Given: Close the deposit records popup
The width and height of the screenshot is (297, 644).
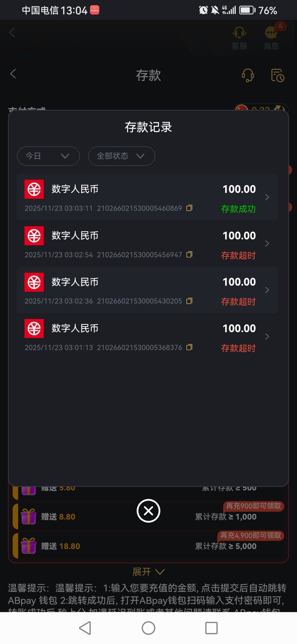Looking at the screenshot, I should [x=148, y=511].
